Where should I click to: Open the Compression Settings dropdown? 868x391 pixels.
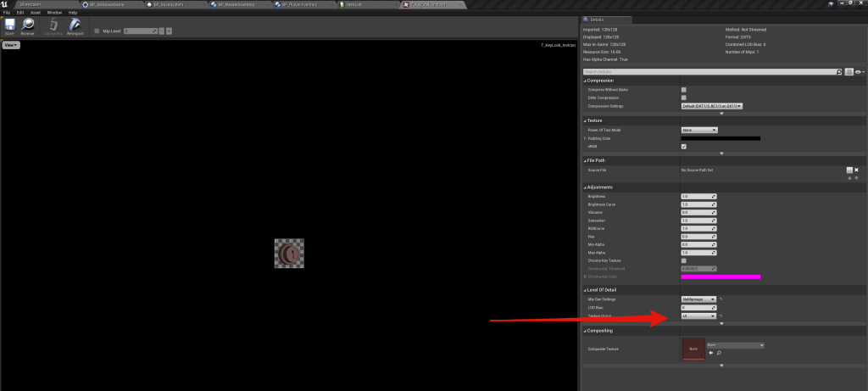712,106
